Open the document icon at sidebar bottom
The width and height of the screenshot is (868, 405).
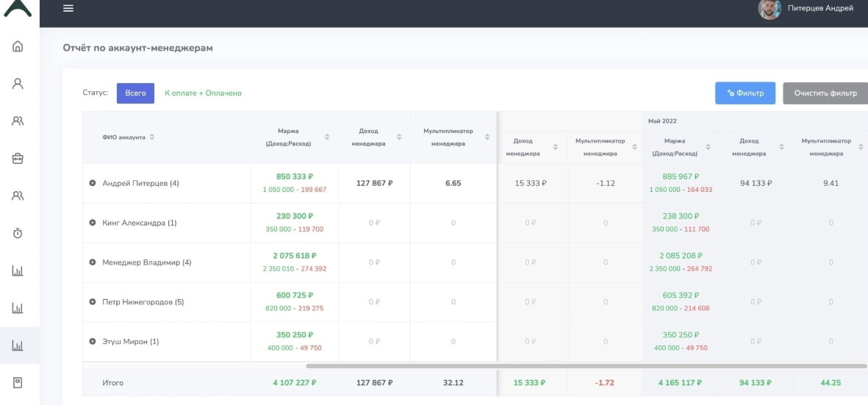[x=18, y=382]
